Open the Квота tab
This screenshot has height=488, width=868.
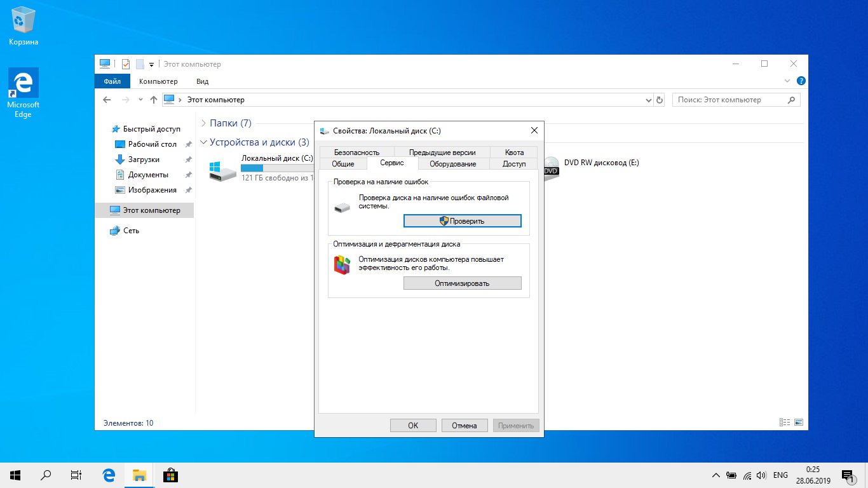point(514,152)
